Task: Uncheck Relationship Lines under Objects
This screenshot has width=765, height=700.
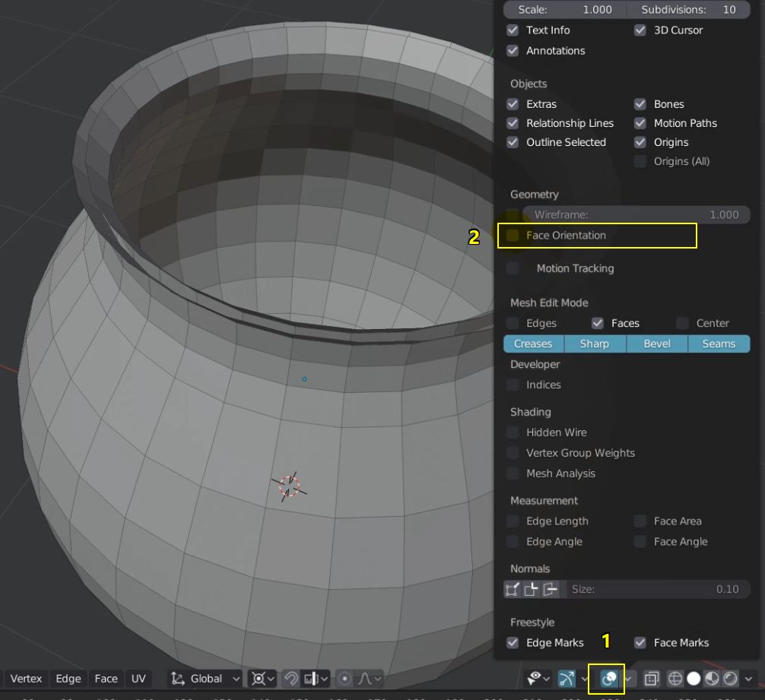Action: click(x=513, y=123)
